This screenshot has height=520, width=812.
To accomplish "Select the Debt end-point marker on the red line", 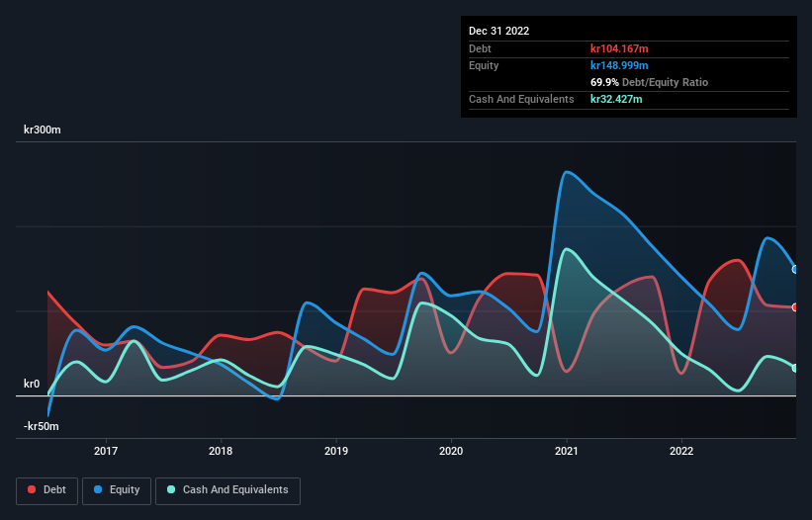I will [x=795, y=307].
